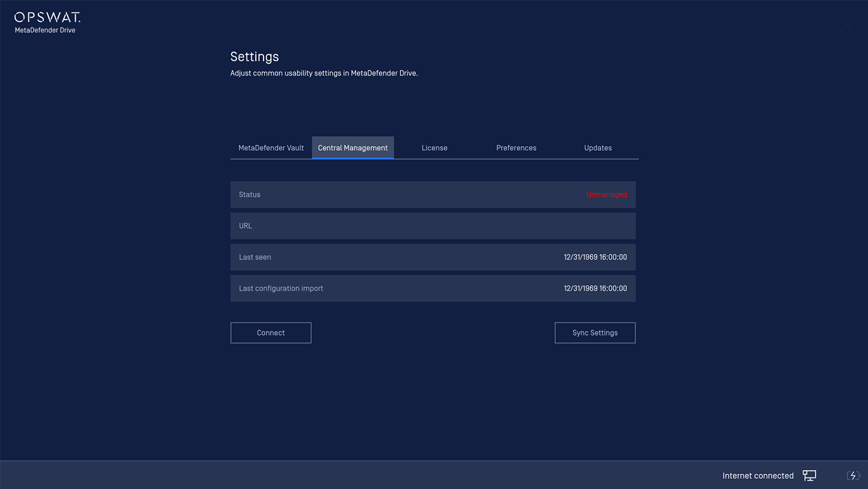Click the network computer status icon
The width and height of the screenshot is (868, 489).
(810, 475)
